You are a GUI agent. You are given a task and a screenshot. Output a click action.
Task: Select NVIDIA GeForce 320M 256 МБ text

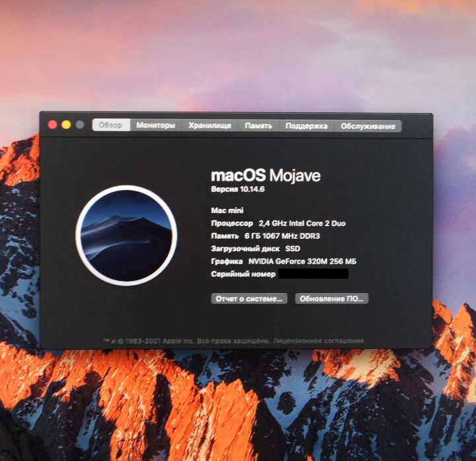302,261
